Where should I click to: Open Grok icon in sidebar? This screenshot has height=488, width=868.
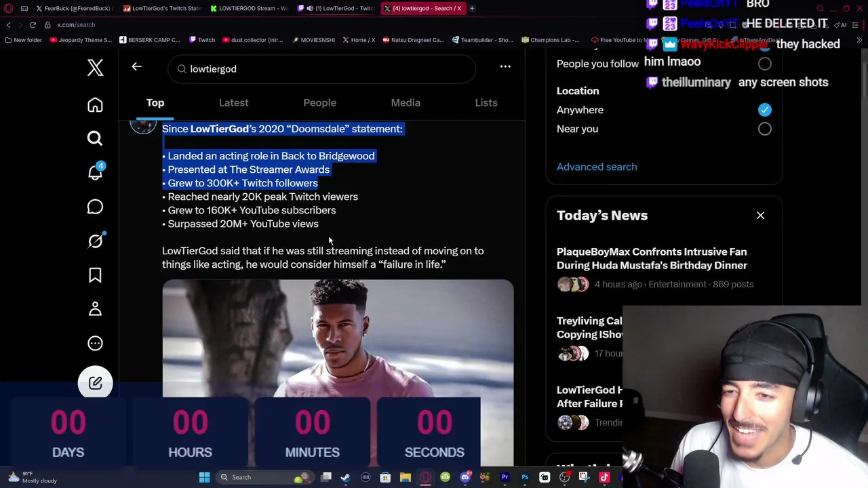95,241
